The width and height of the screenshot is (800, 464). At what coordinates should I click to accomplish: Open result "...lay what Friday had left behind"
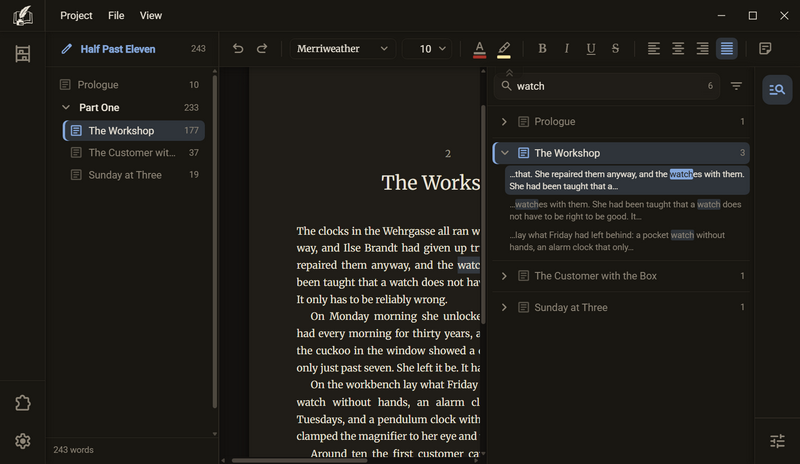coord(627,241)
